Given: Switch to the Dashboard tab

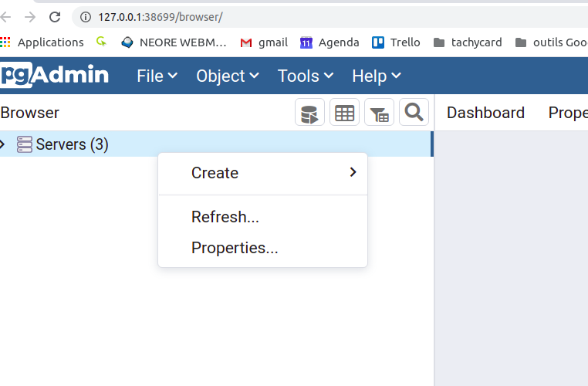Looking at the screenshot, I should [x=485, y=113].
